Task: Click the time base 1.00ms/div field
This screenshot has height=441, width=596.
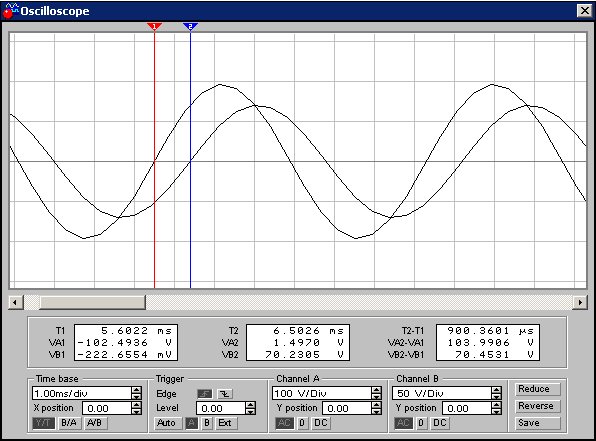Action: click(82, 393)
